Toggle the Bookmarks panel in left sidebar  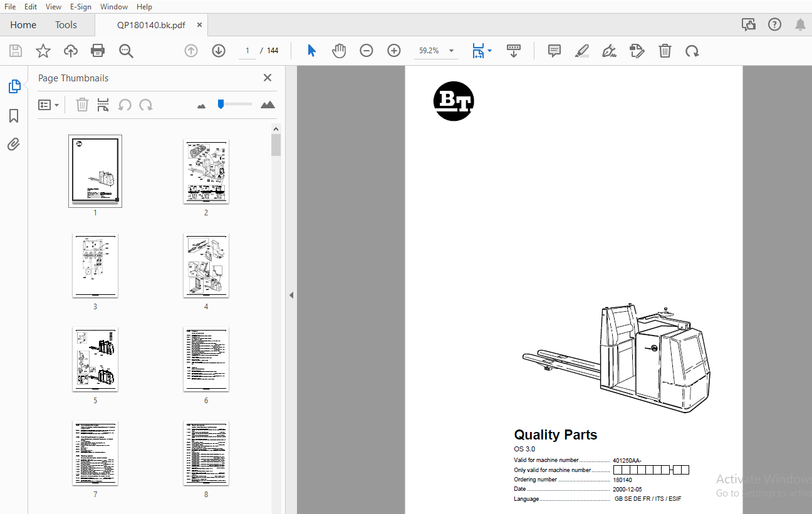14,116
